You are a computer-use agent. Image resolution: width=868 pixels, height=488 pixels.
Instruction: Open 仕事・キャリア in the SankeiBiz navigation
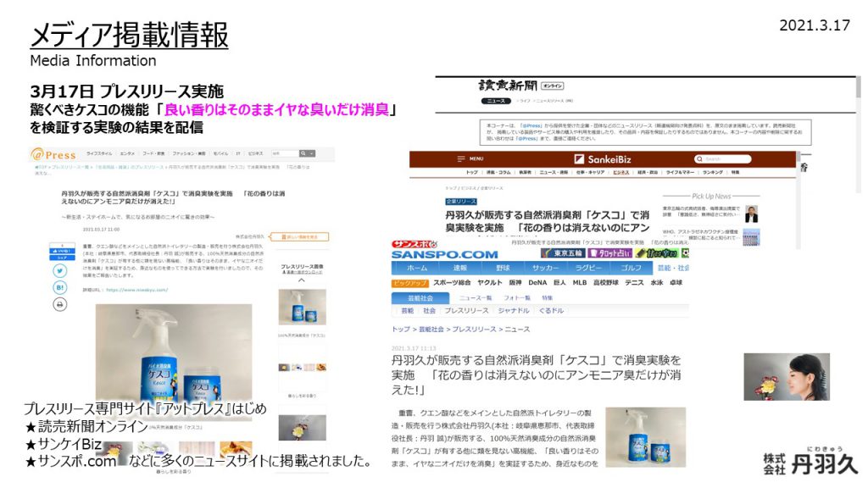[591, 172]
